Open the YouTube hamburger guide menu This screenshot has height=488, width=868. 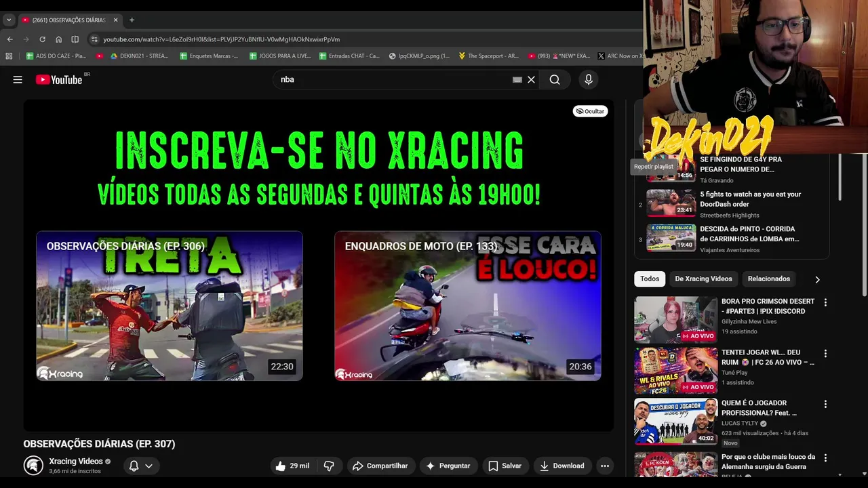(18, 79)
